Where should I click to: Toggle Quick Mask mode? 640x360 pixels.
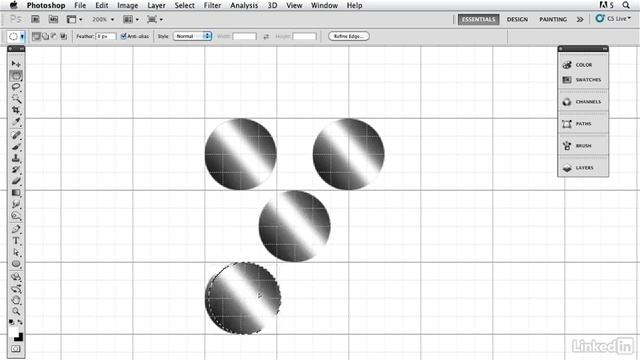[16, 349]
